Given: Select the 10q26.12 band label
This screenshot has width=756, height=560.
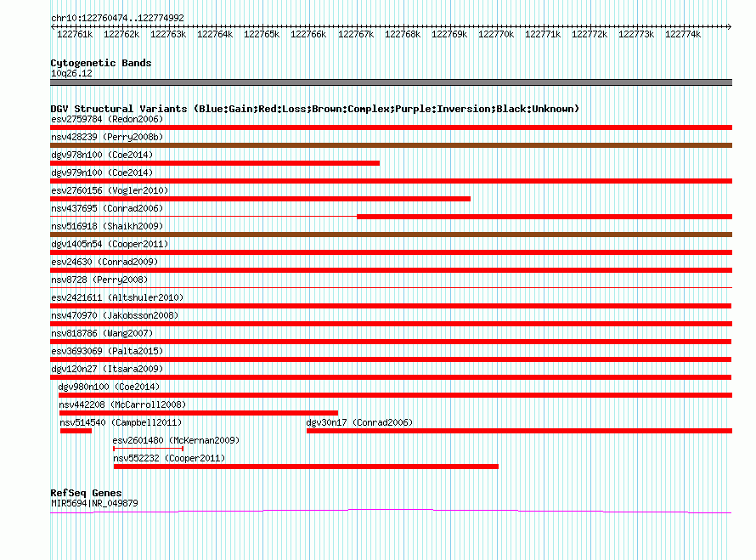Looking at the screenshot, I should [x=71, y=73].
